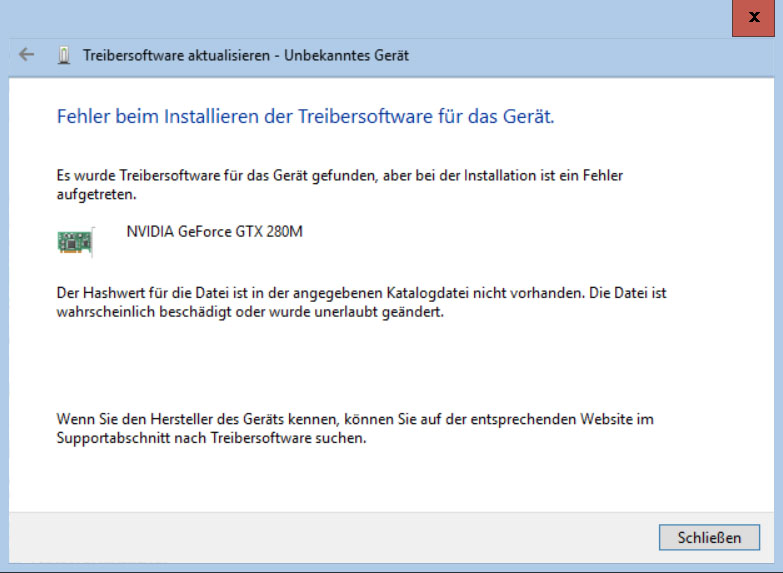The height and width of the screenshot is (573, 783).
Task: Click the NVIDIA GeForce GTX 280M label
Action: pos(214,231)
